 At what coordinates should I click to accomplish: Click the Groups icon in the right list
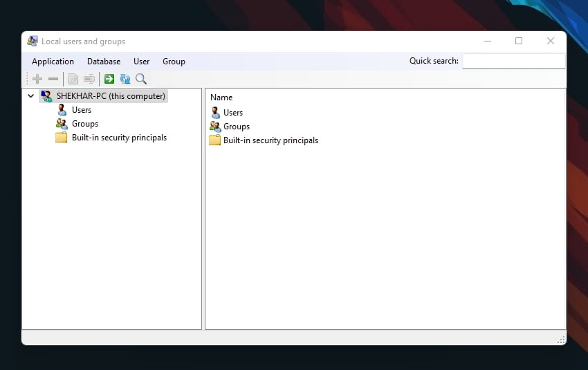(215, 127)
